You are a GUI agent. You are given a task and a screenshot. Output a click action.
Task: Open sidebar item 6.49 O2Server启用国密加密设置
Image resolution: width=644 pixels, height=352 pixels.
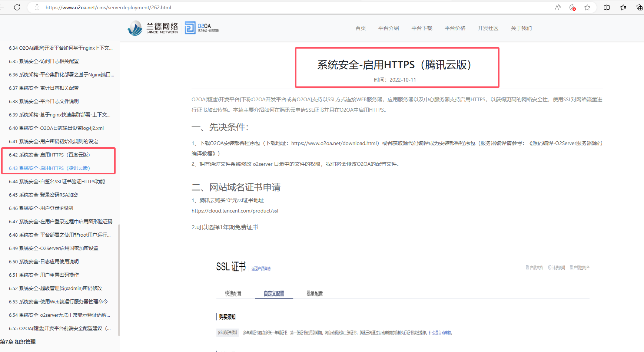pyautogui.click(x=54, y=248)
